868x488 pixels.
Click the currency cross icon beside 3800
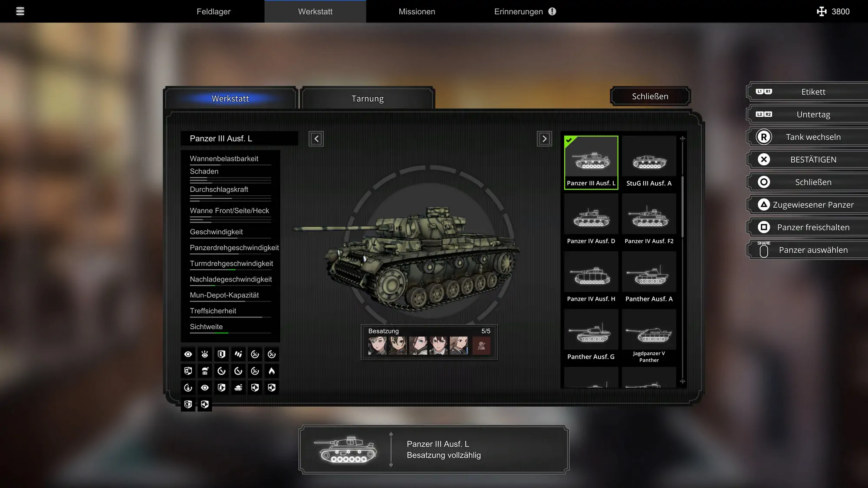click(821, 12)
